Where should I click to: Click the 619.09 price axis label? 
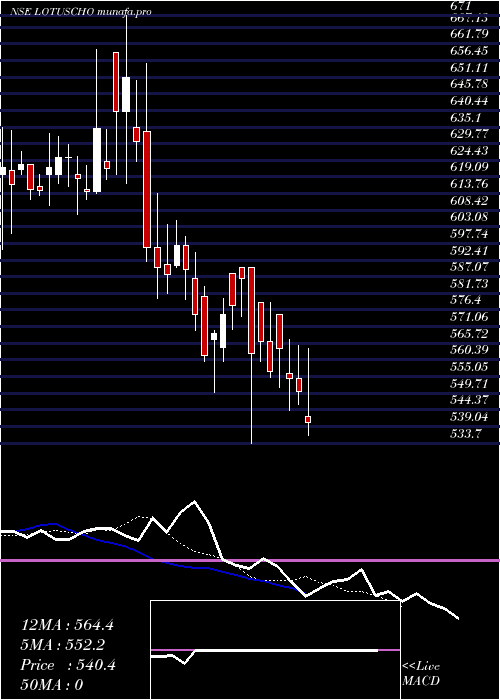470,167
